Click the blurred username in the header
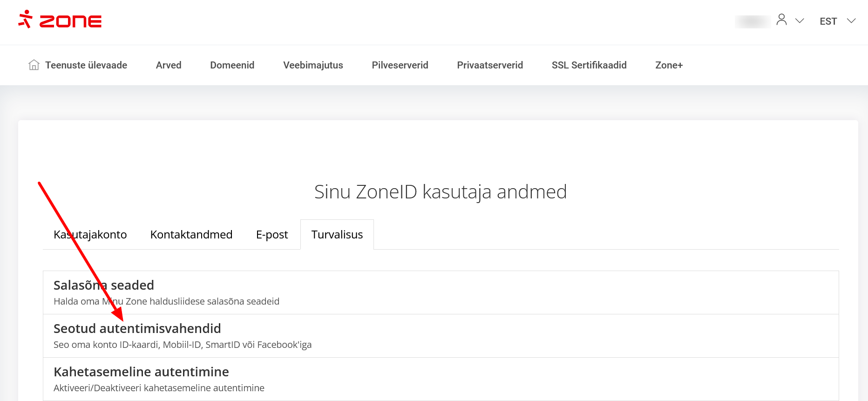 point(752,21)
